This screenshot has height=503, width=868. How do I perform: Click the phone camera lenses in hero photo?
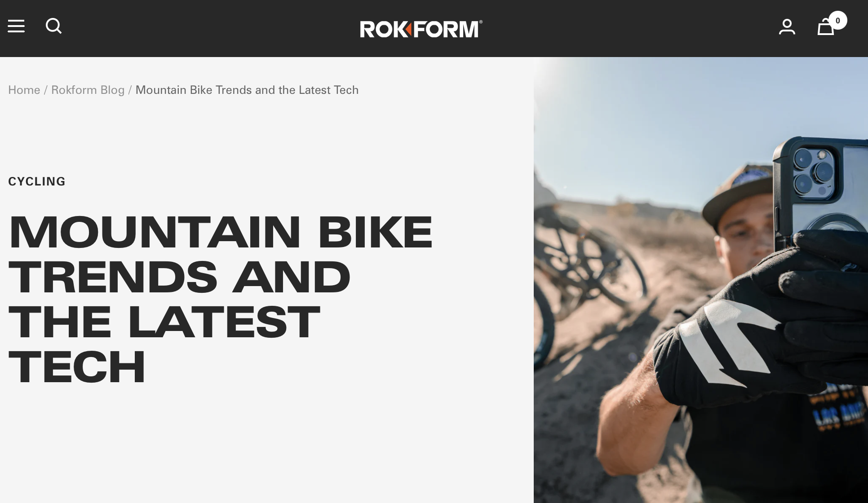click(814, 173)
